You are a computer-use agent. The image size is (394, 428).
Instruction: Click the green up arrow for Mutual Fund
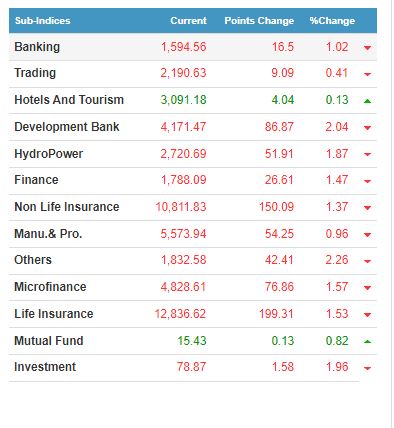(x=367, y=341)
